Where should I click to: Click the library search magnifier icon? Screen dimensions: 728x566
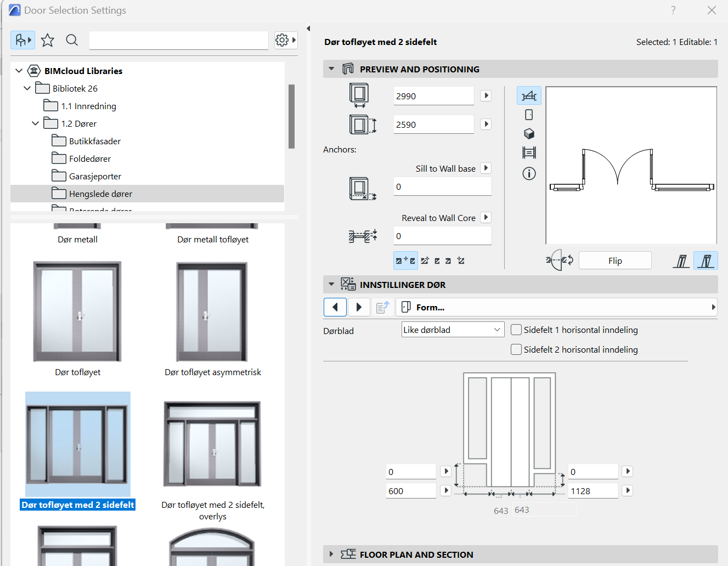[72, 40]
